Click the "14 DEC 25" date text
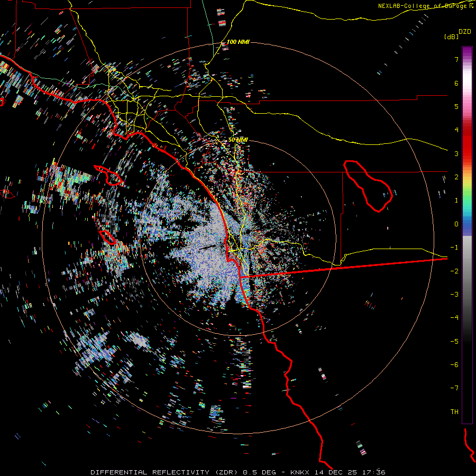This screenshot has width=476, height=476. coord(336,472)
